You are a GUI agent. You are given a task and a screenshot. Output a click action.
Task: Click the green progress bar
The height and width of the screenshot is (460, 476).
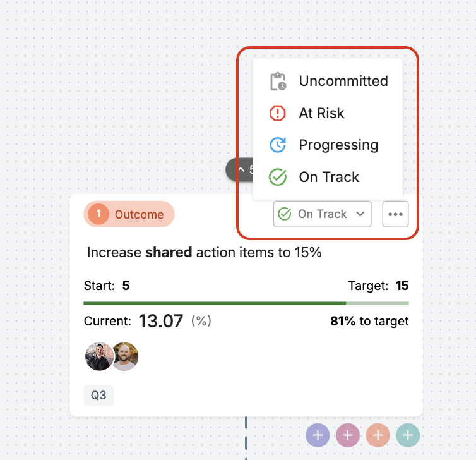pyautogui.click(x=246, y=303)
